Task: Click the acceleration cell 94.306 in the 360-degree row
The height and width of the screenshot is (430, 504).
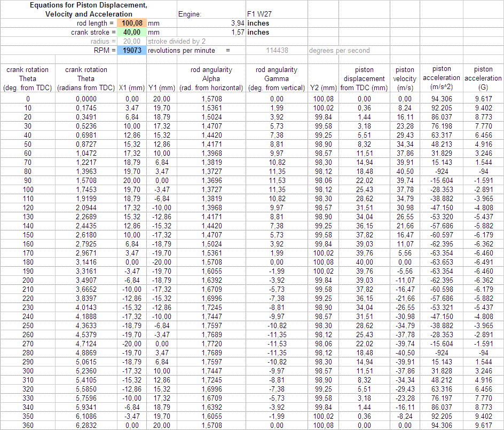Action: tap(442, 425)
